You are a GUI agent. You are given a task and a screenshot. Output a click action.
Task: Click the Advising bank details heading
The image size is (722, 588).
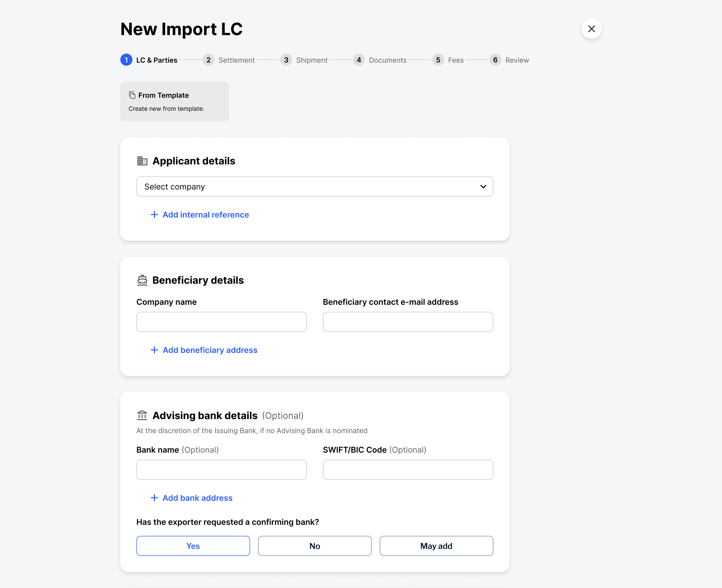(x=205, y=416)
